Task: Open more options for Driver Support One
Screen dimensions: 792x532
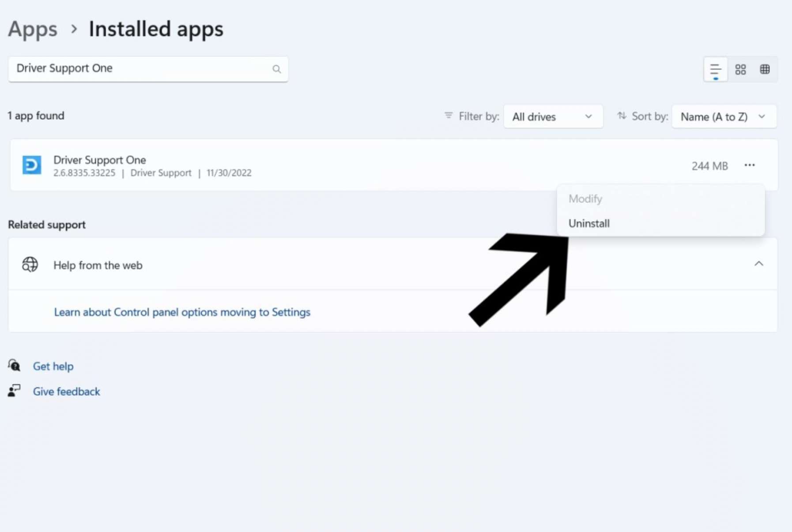Action: (x=750, y=165)
